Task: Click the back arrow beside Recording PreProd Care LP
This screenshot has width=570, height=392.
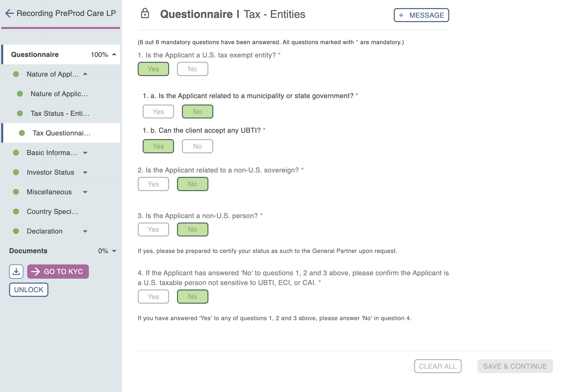Action: click(9, 13)
